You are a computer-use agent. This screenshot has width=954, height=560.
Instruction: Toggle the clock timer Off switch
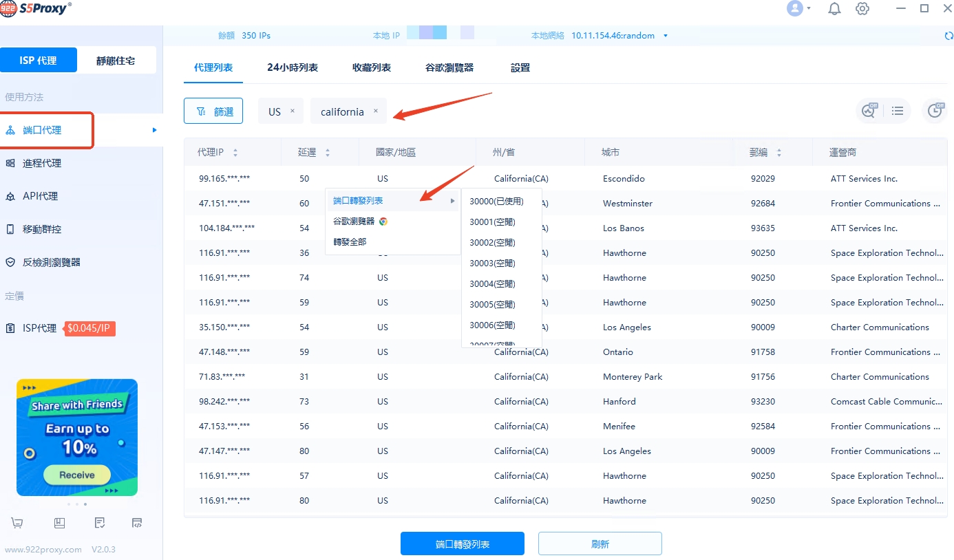[935, 111]
